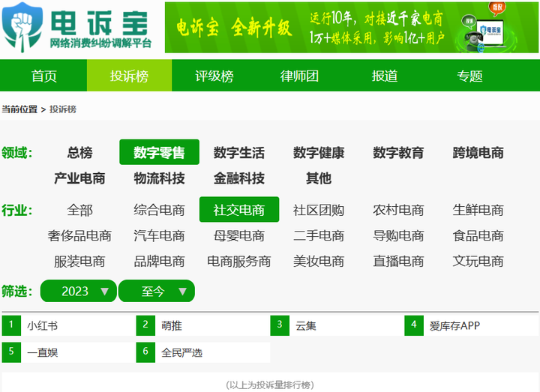Image resolution: width=540 pixels, height=392 pixels.
Task: Click the rank 3 green number badge
Action: (280, 325)
